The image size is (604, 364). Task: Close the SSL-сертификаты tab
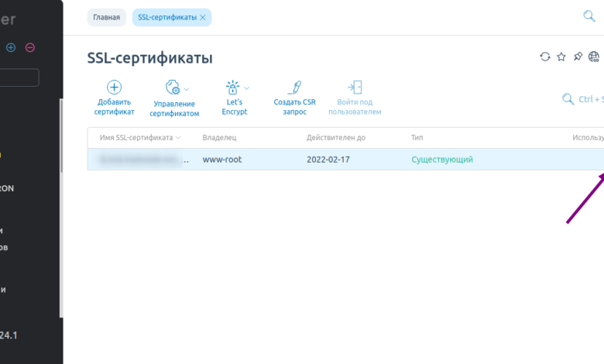pos(203,17)
